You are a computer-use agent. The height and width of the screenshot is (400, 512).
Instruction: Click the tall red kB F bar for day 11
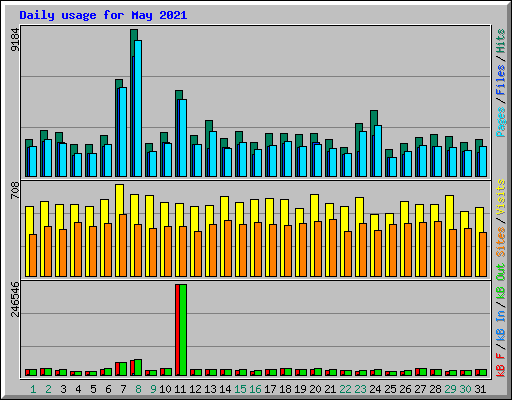pos(177,330)
